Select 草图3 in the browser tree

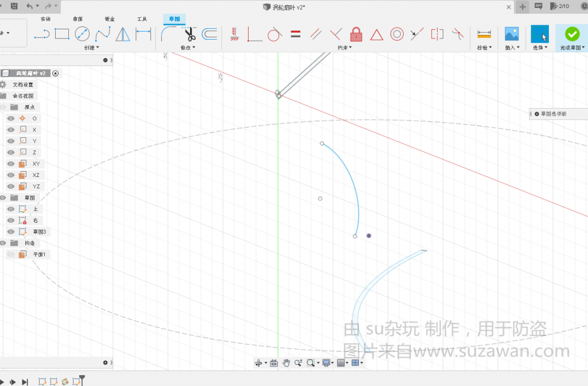(40, 232)
